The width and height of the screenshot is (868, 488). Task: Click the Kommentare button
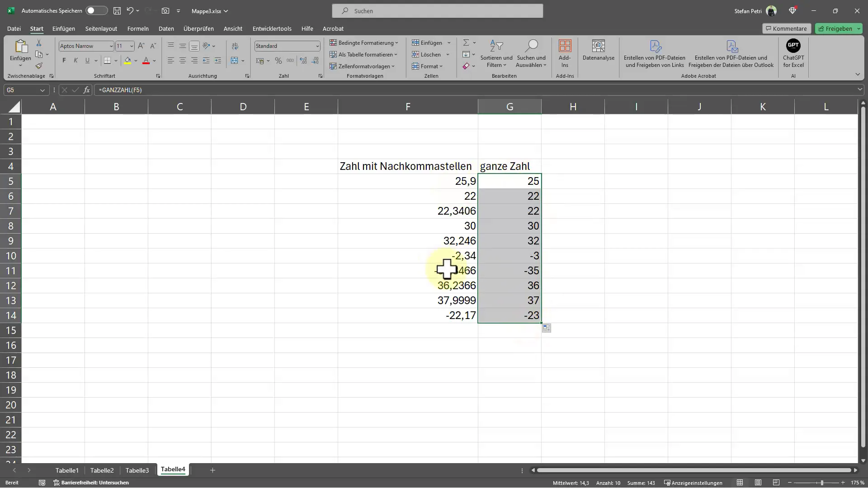[786, 28]
